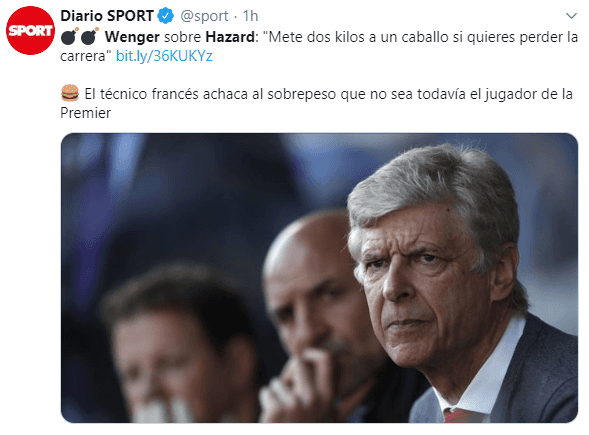Click the word carrera before the link
Screen dimensions: 589x435
pos(83,56)
